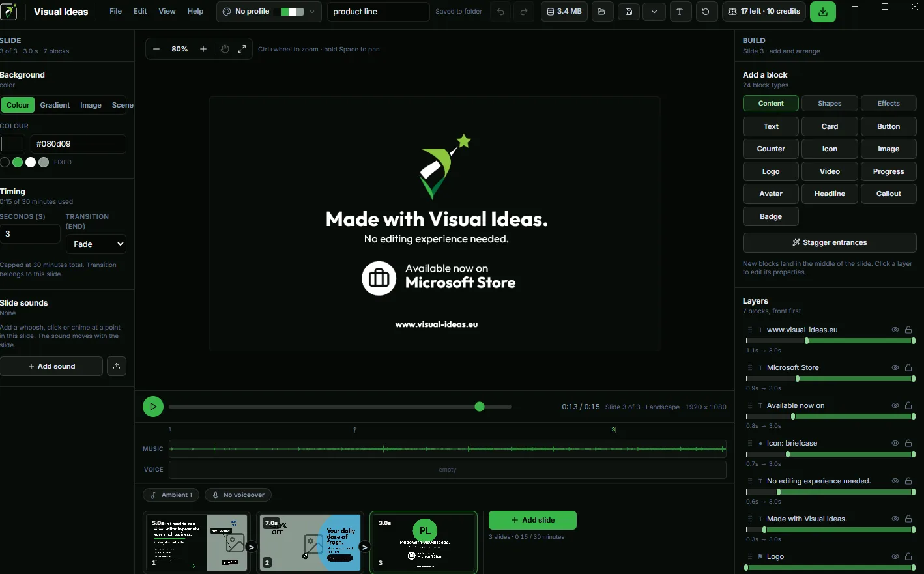The height and width of the screenshot is (574, 924).
Task: Expand save options chevron dropdown
Action: (654, 12)
